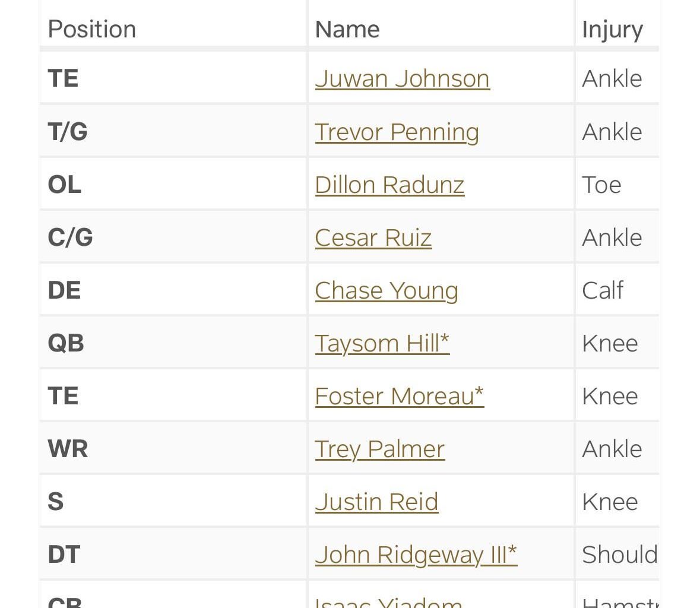Select the TE position cell for Juwan Johnson
The width and height of the screenshot is (700, 608).
pyautogui.click(x=63, y=78)
